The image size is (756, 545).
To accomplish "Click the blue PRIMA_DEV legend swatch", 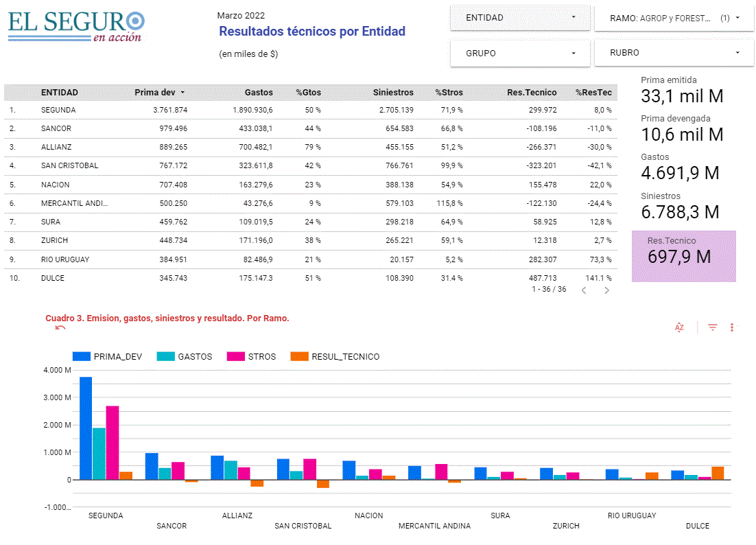I will (x=81, y=356).
